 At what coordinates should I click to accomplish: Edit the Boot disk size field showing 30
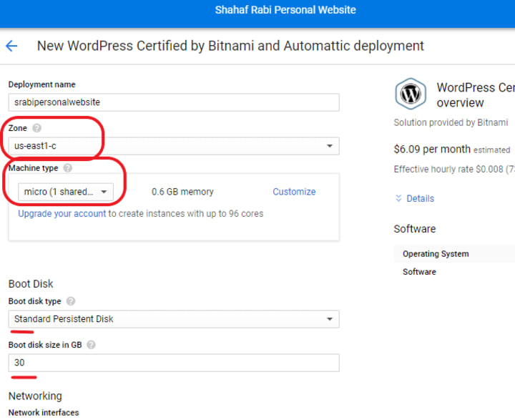click(x=174, y=363)
